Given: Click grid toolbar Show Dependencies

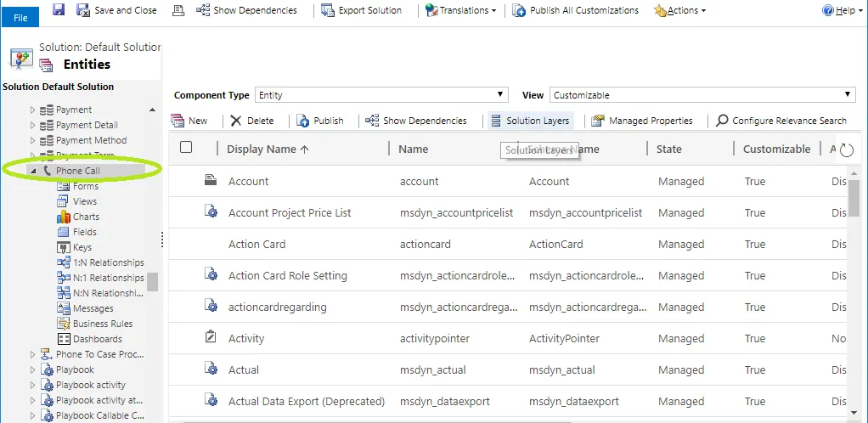Looking at the screenshot, I should coord(416,120).
